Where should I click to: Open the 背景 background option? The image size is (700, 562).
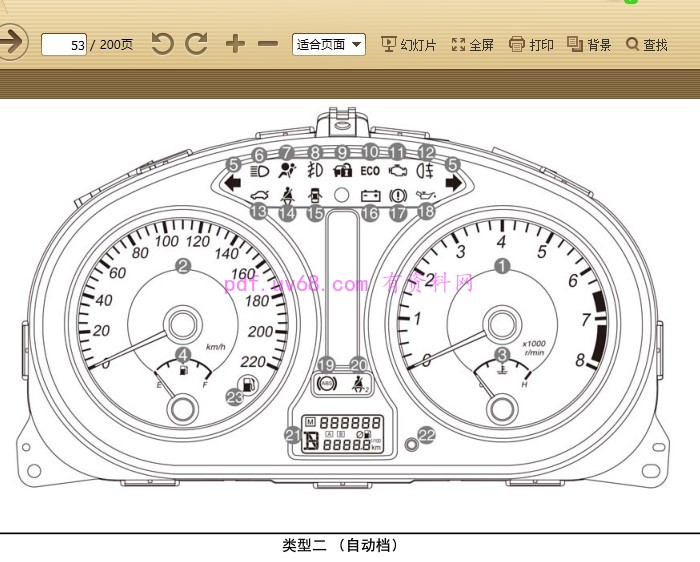coord(589,44)
